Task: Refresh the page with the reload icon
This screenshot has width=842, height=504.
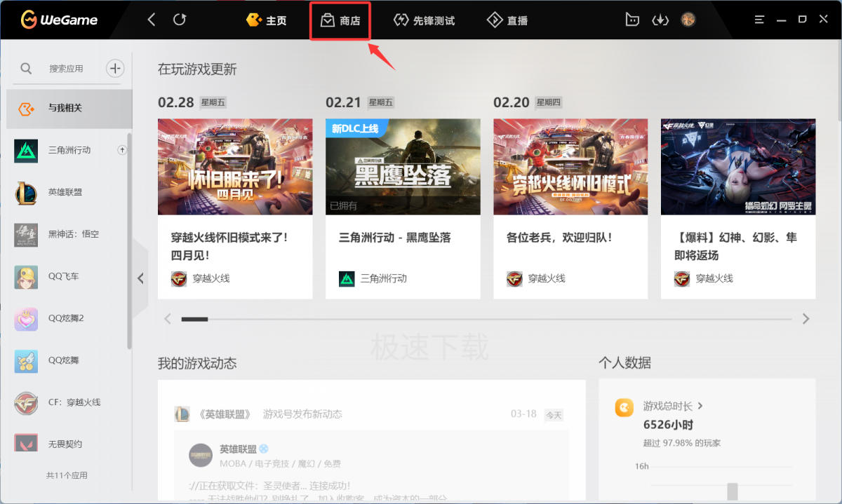Action: coord(180,20)
